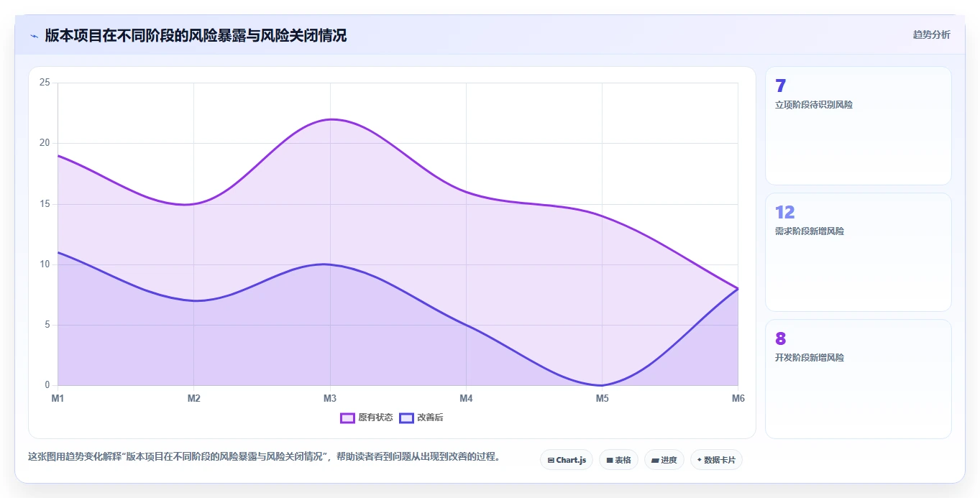Click the icon in the Chart.js tag

(551, 460)
